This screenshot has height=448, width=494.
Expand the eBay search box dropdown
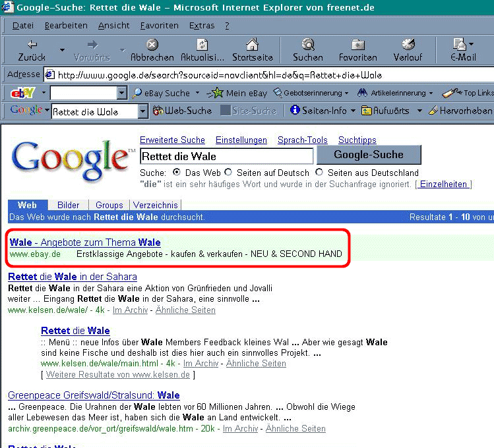pyautogui.click(x=121, y=93)
